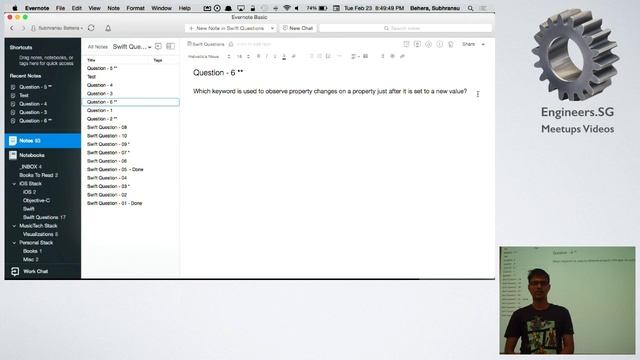Viewport: 640px width, 360px height.
Task: Select the Notes sidebar item
Action: pos(42,141)
